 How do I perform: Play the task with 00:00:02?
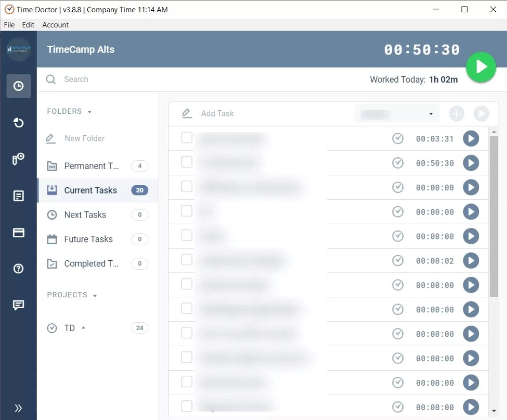click(x=471, y=260)
